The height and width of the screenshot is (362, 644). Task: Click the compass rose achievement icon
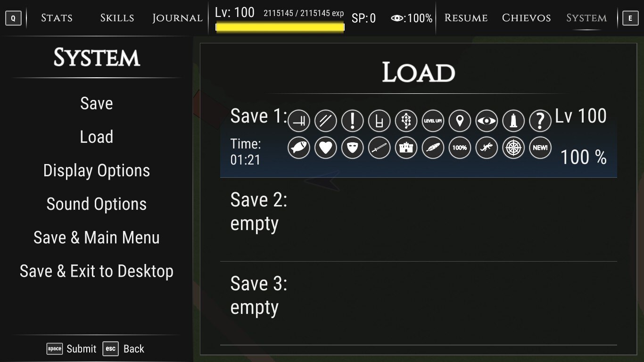(x=513, y=148)
